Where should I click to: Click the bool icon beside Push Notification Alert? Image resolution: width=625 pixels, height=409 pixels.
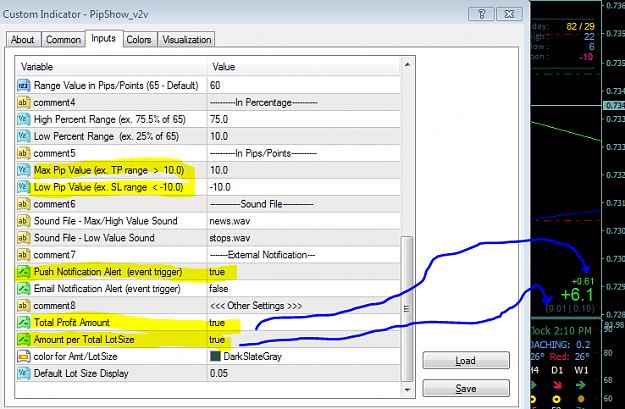tap(24, 272)
